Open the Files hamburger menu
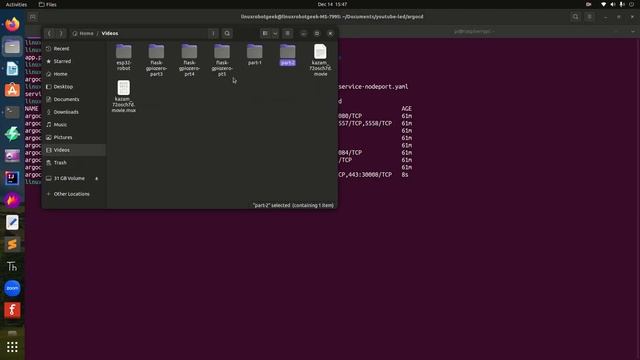This screenshot has height=360, width=640. tap(287, 33)
